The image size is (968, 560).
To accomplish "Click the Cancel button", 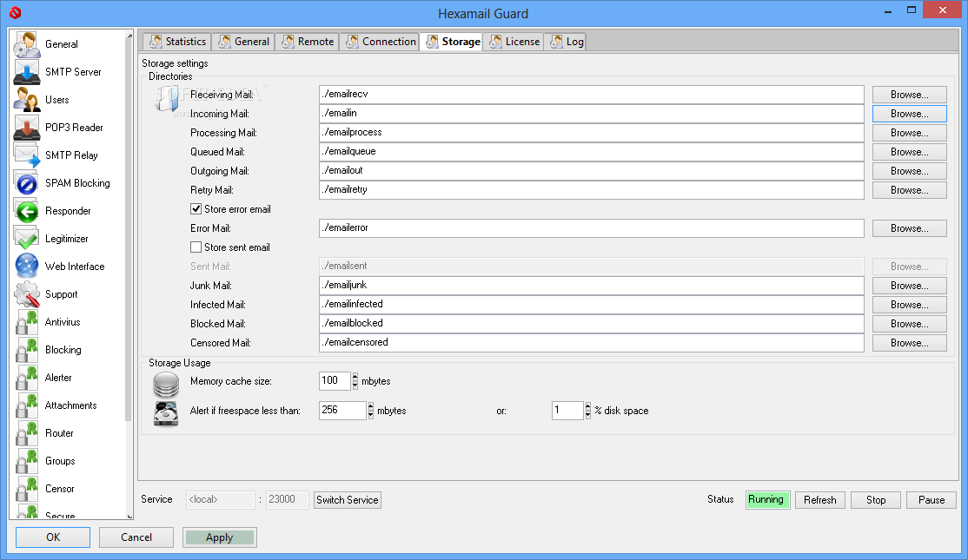I will [136, 537].
